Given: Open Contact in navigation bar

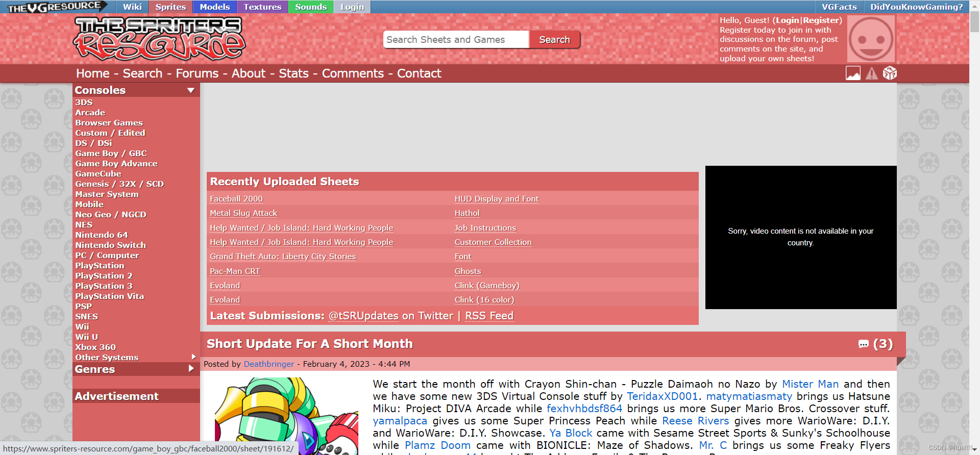Looking at the screenshot, I should point(419,73).
